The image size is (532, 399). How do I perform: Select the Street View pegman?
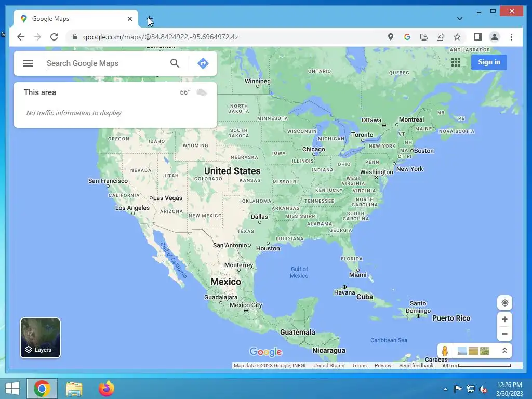[445, 351]
